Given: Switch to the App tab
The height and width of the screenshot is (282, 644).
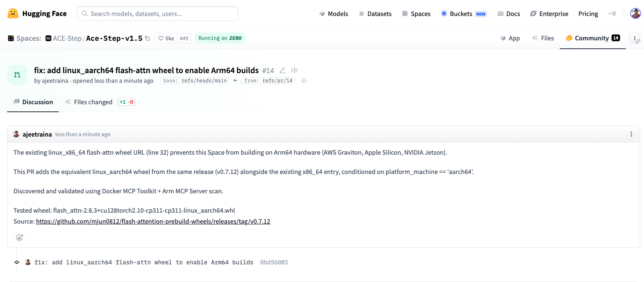Looking at the screenshot, I should pos(510,38).
